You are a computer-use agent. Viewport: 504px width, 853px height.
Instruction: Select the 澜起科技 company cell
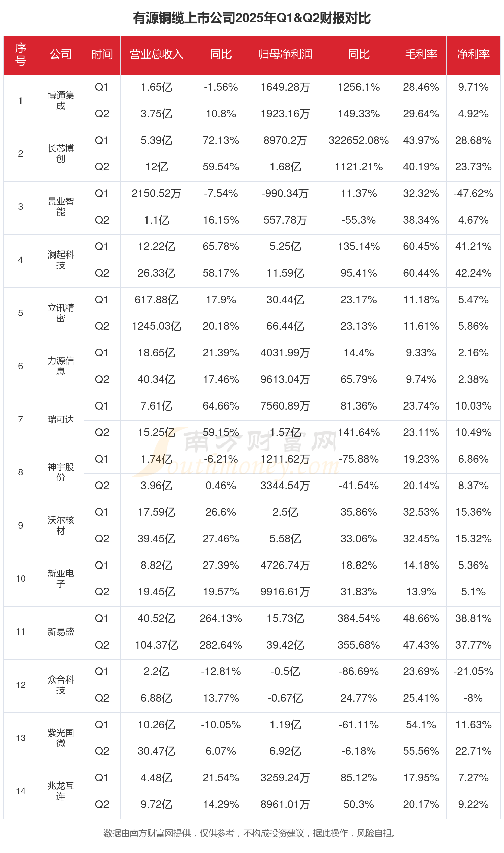click(x=60, y=260)
